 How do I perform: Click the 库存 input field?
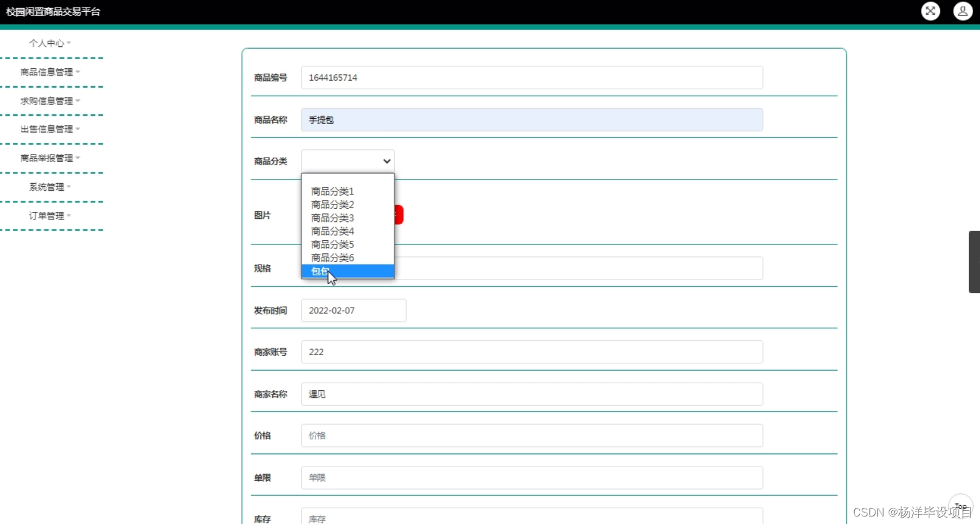pos(531,518)
